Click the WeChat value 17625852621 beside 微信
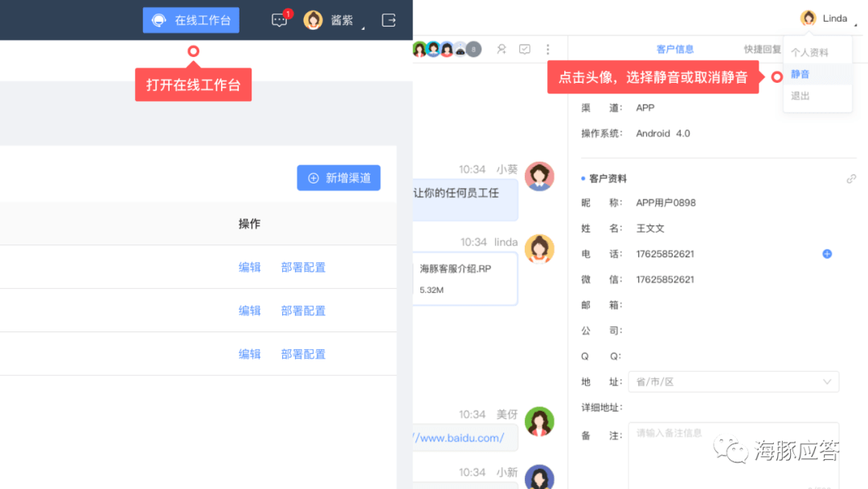This screenshot has height=489, width=868. pos(665,279)
